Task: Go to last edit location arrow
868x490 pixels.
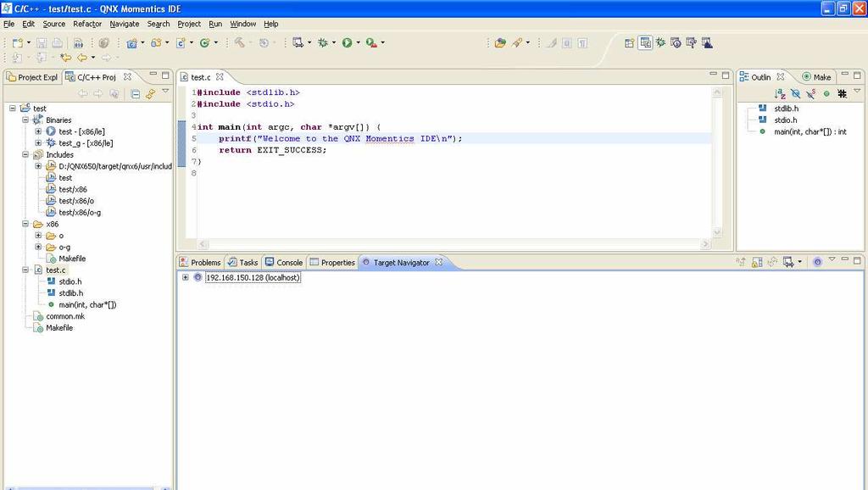Action: pyautogui.click(x=66, y=57)
